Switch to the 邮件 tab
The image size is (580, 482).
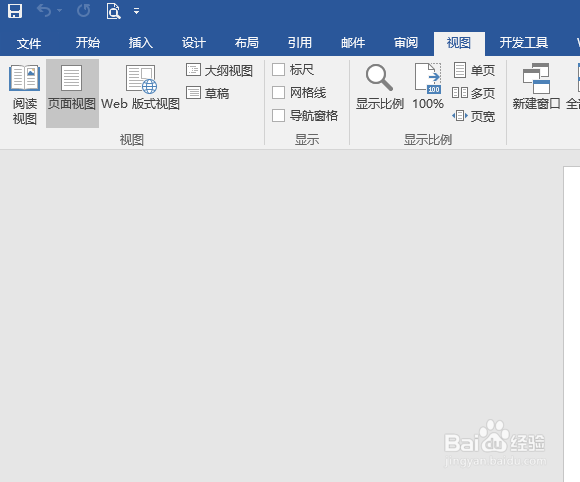coord(353,43)
